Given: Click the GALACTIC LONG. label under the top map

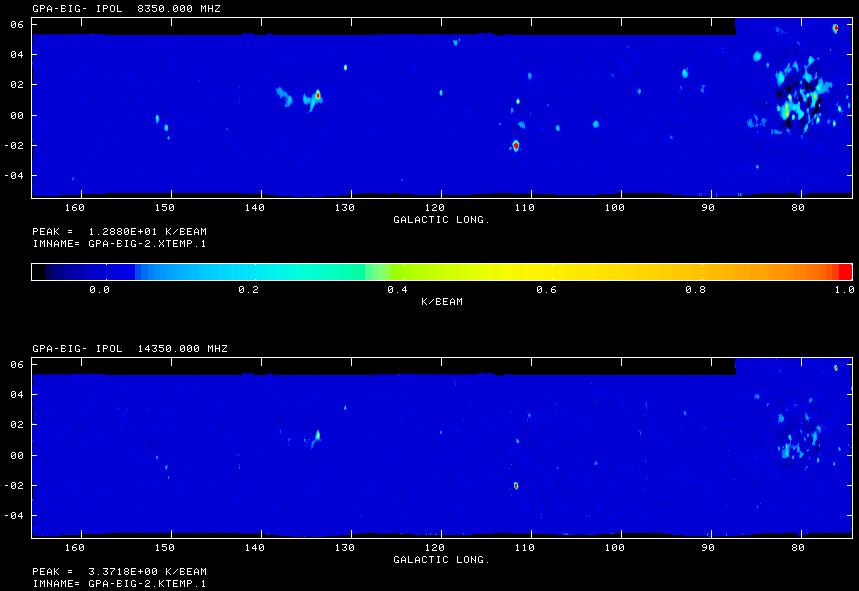Looking at the screenshot, I should tap(441, 219).
